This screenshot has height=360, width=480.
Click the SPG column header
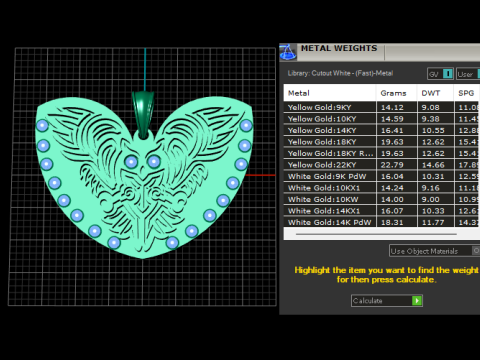tap(467, 93)
